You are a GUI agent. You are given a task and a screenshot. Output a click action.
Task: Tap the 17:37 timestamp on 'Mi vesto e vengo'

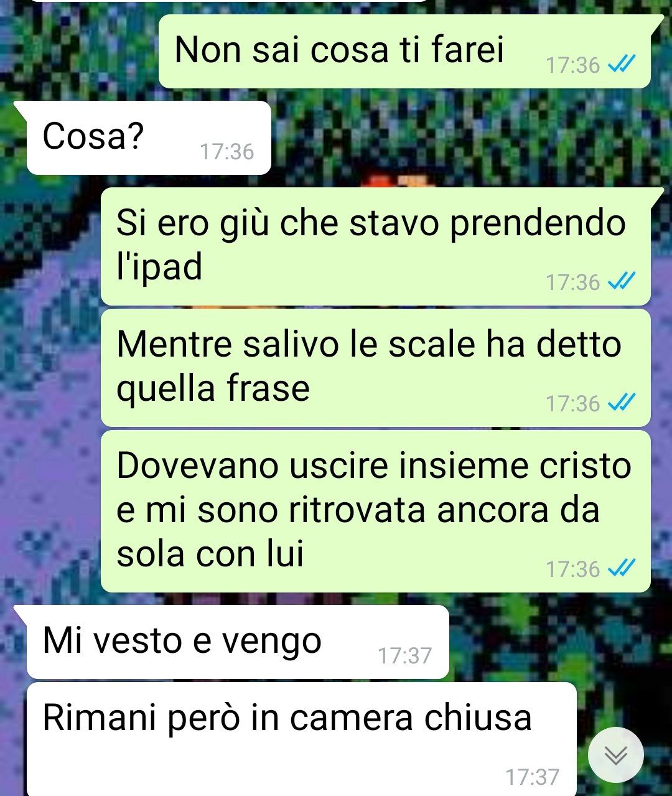tap(404, 655)
